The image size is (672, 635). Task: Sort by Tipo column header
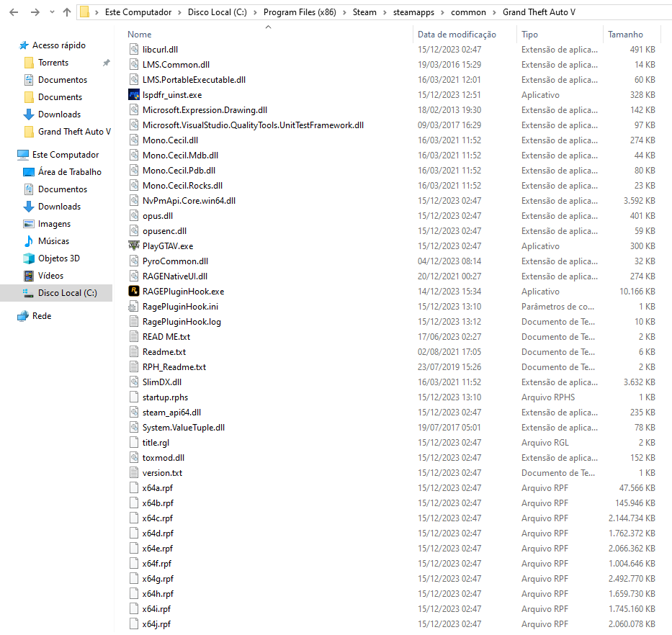[x=529, y=35]
